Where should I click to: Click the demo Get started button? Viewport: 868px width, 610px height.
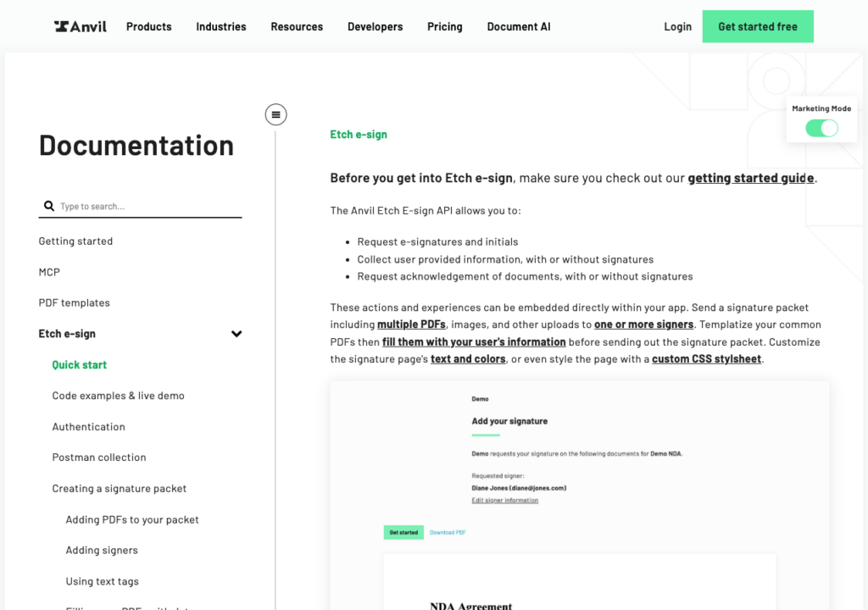coord(403,533)
